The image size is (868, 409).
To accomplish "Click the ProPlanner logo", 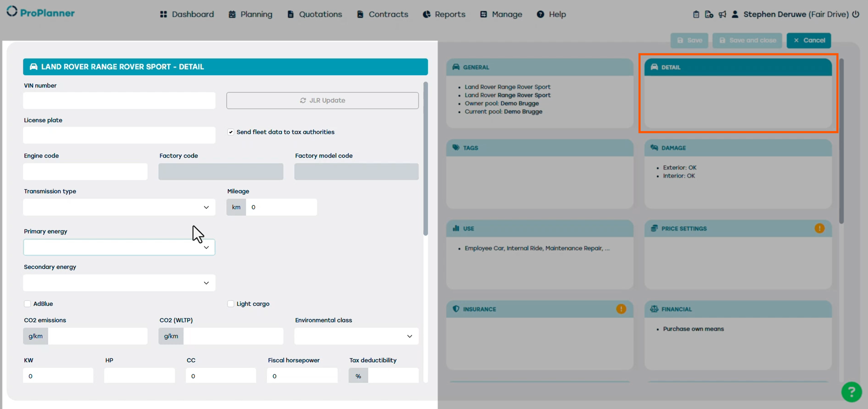I will coord(41,12).
